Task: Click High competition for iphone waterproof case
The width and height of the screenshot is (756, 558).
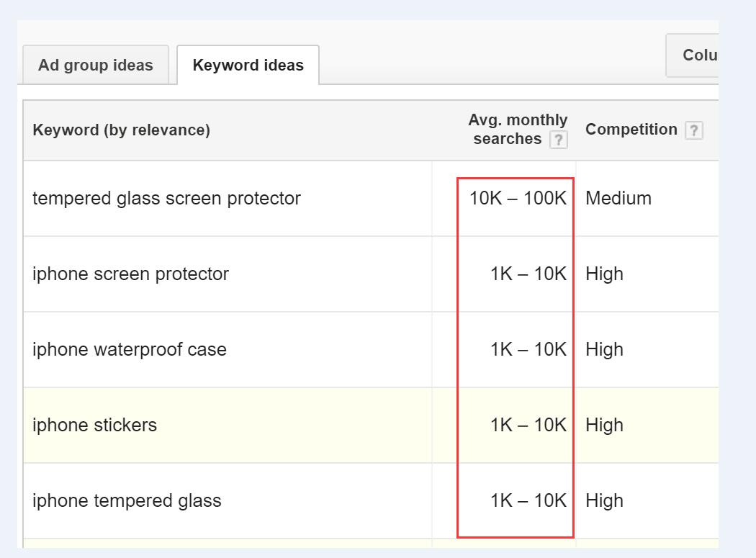Action: pyautogui.click(x=604, y=349)
